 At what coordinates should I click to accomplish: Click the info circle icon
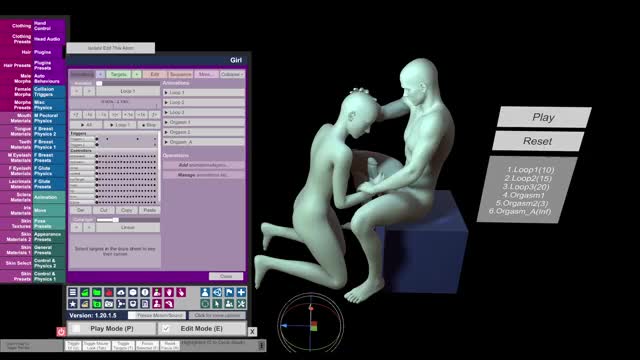pos(145,292)
